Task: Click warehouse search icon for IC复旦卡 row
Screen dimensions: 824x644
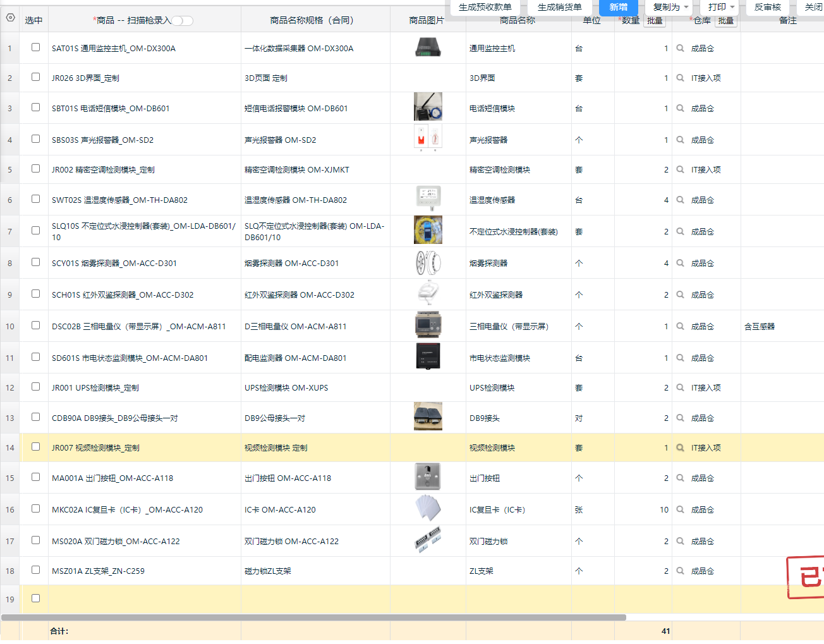Action: 681,509
